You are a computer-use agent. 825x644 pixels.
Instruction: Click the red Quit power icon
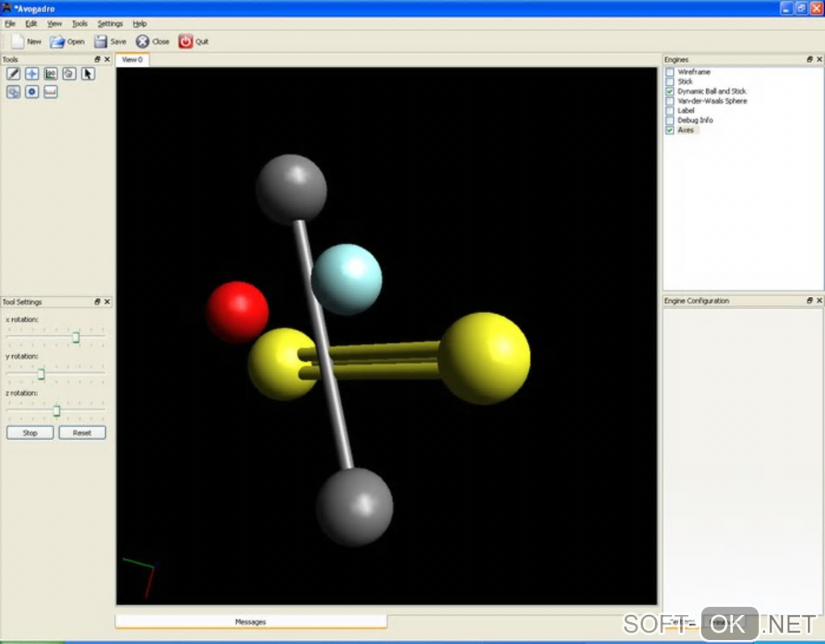[x=185, y=41]
